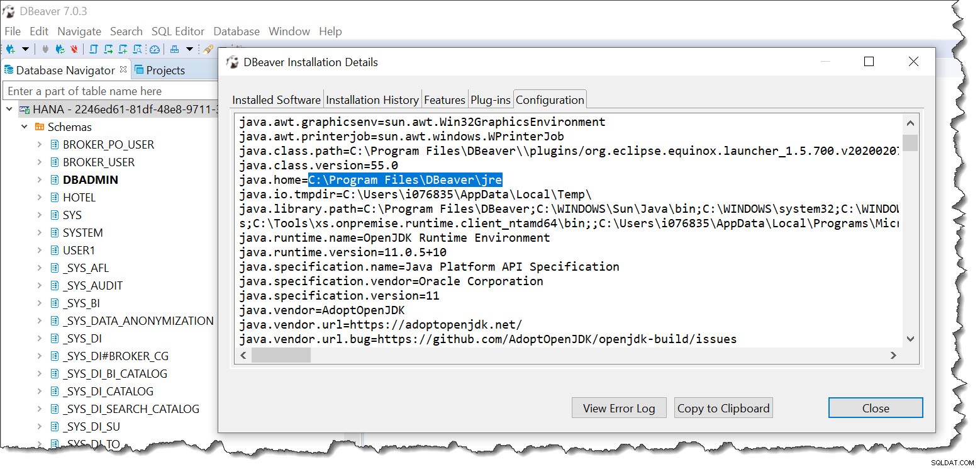Click the USER1 schema icon
This screenshot has height=469, width=980.
point(55,250)
